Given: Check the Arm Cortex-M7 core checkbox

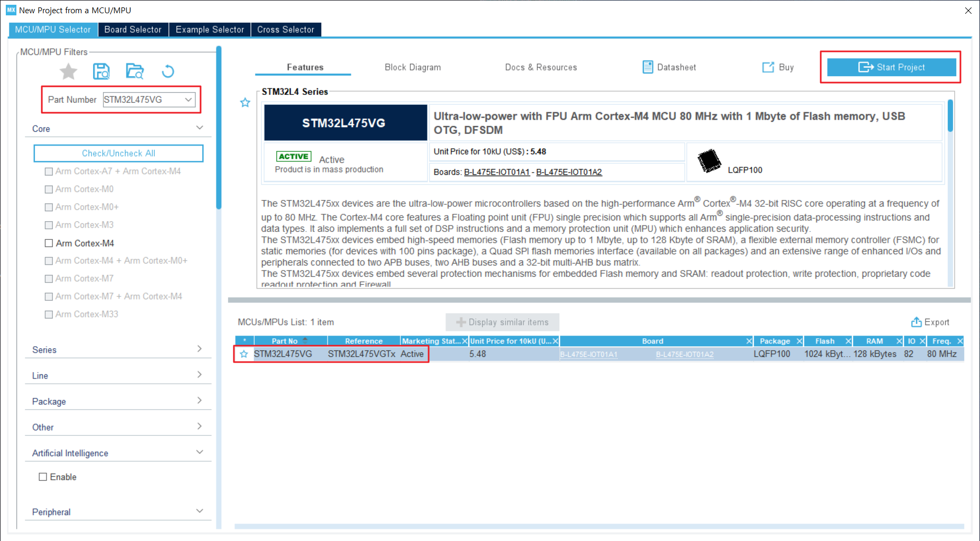Looking at the screenshot, I should [x=49, y=279].
